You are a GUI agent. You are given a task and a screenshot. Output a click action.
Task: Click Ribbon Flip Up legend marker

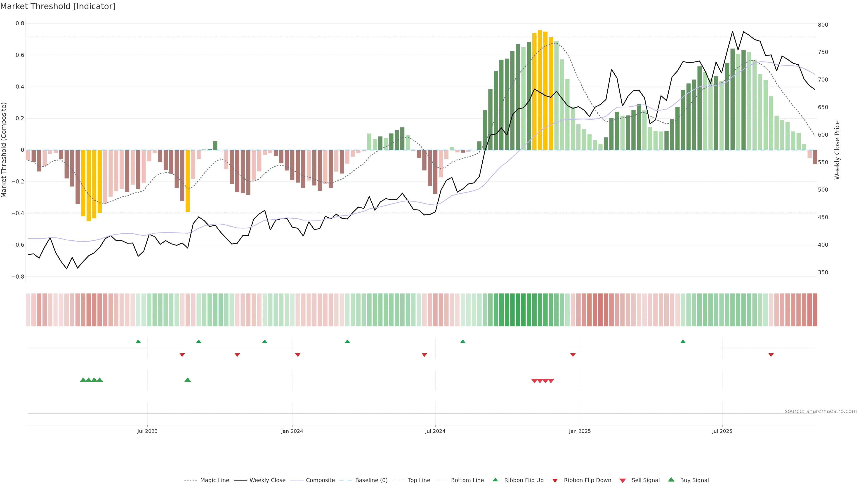495,480
